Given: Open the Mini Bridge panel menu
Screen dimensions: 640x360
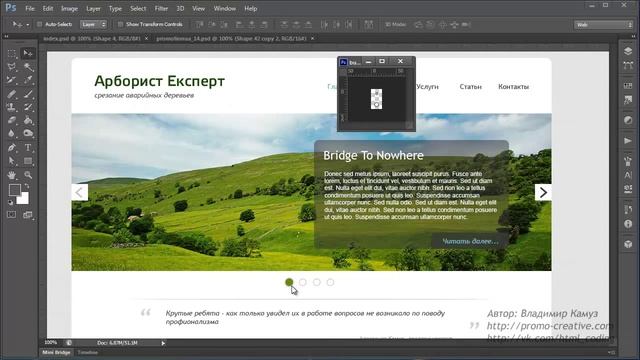Looking at the screenshot, I should click(611, 352).
